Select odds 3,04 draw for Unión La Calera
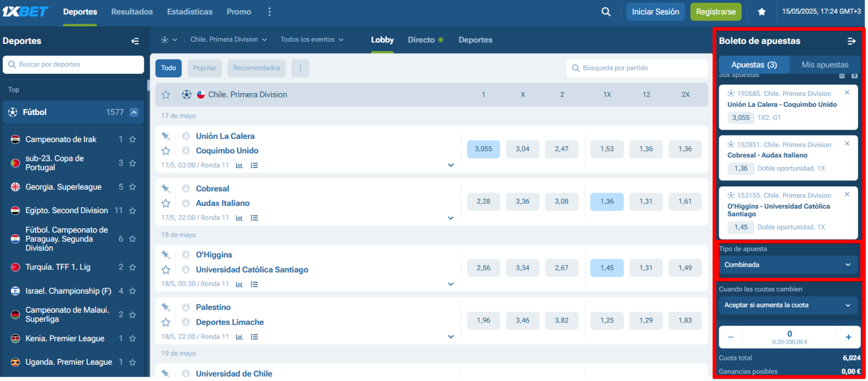Viewport: 868px width, 381px height. [522, 149]
